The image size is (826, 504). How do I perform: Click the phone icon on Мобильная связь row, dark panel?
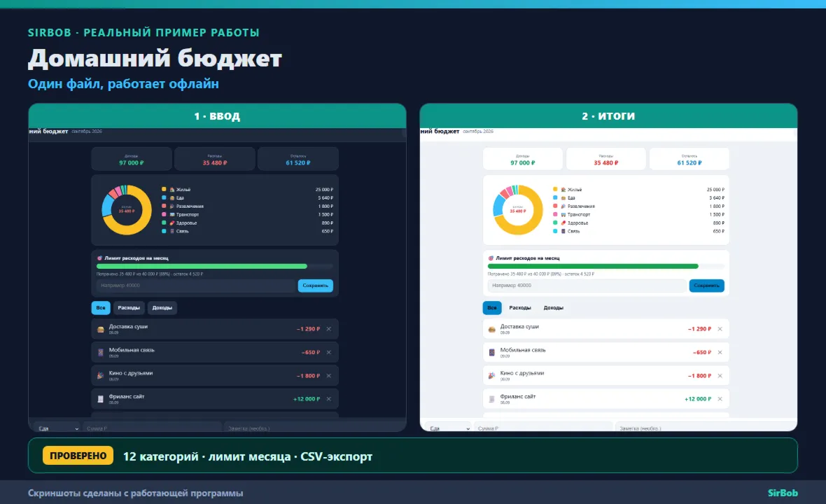pos(101,352)
